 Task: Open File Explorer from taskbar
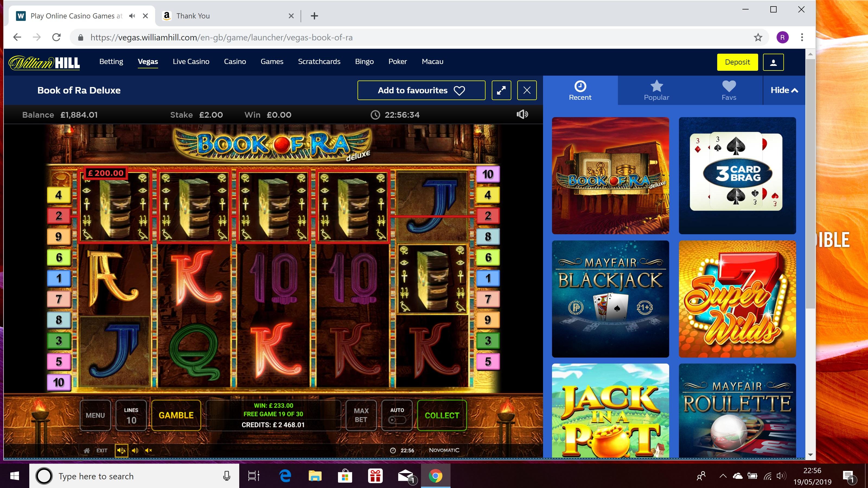point(315,476)
